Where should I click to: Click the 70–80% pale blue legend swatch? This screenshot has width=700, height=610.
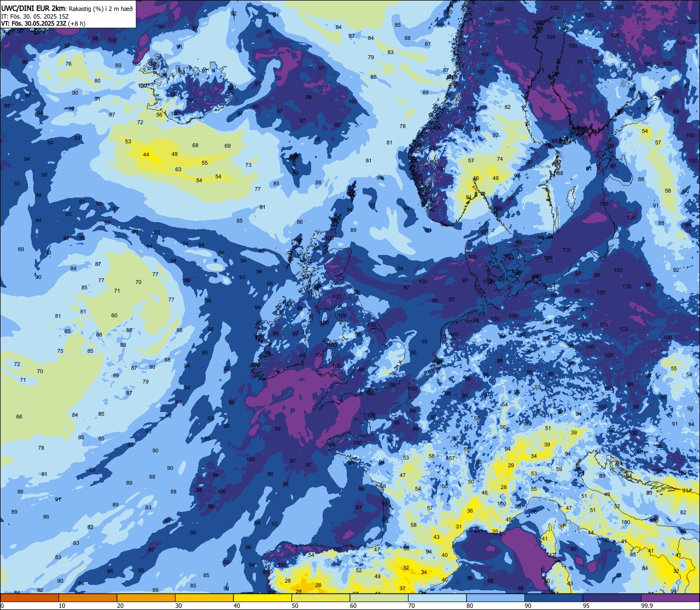click(437, 597)
